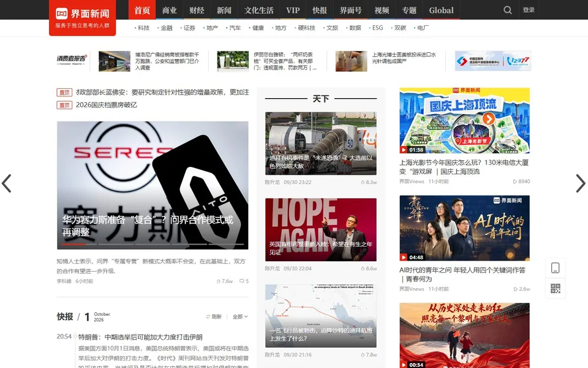The height and width of the screenshot is (368, 588).
Task: Open the 财经 menu
Action: click(x=197, y=10)
